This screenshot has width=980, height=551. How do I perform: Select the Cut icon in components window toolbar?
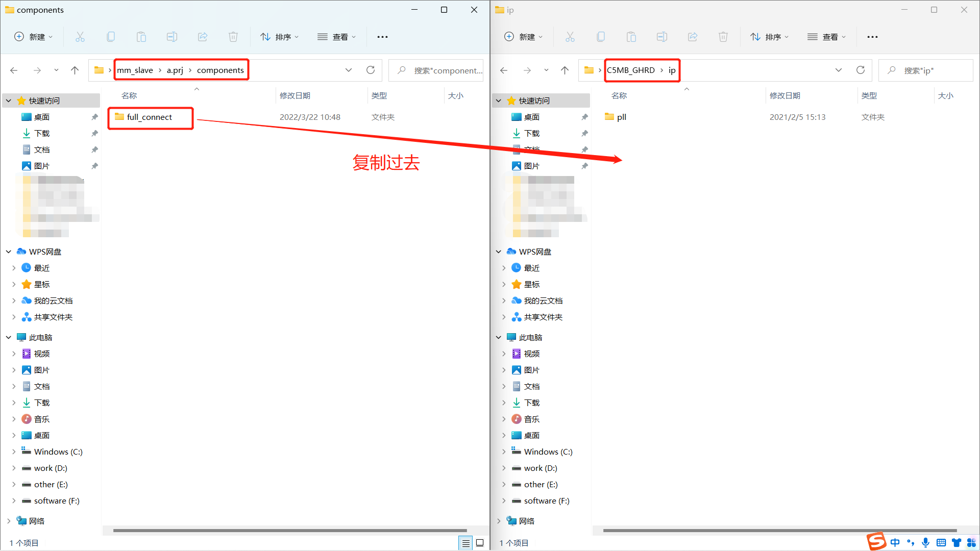[80, 36]
